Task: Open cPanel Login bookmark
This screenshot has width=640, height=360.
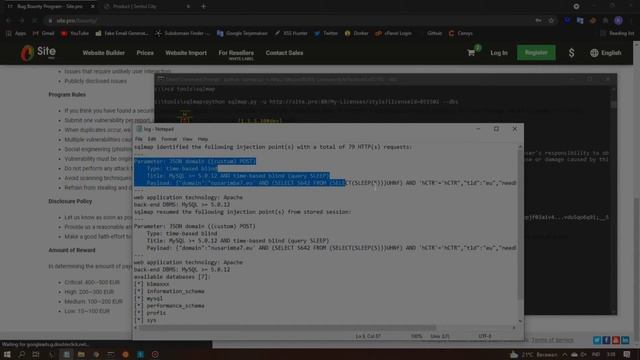Action: tap(393, 33)
